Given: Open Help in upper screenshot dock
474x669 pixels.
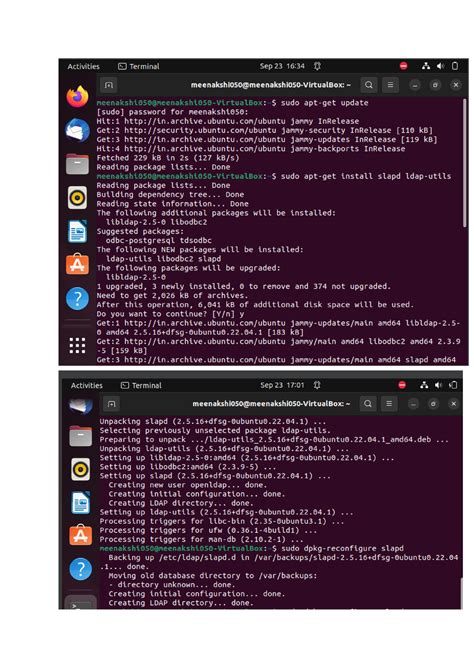Looking at the screenshot, I should [x=77, y=299].
